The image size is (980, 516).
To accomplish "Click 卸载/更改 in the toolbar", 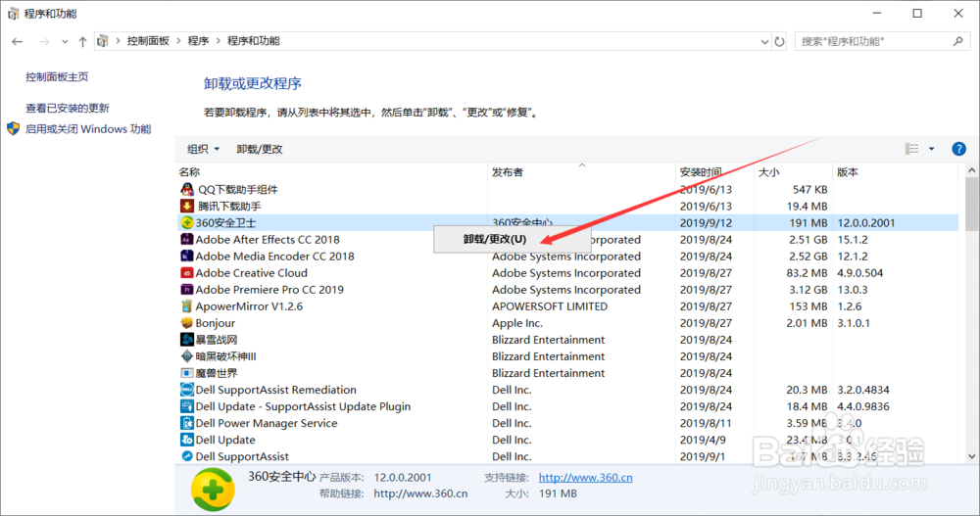I will click(x=260, y=149).
